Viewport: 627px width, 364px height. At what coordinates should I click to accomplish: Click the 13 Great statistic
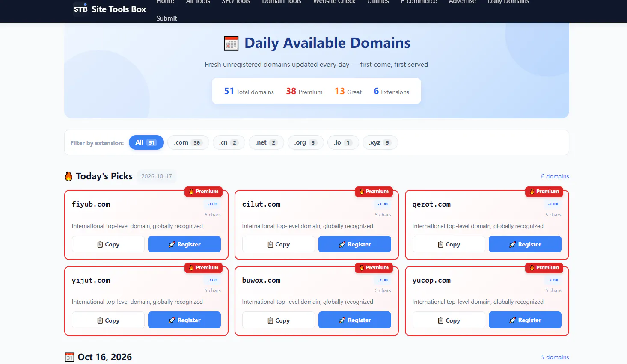point(348,91)
